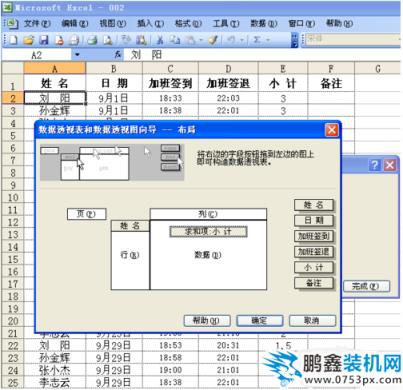Click the Copy toolbar icon

point(174,40)
